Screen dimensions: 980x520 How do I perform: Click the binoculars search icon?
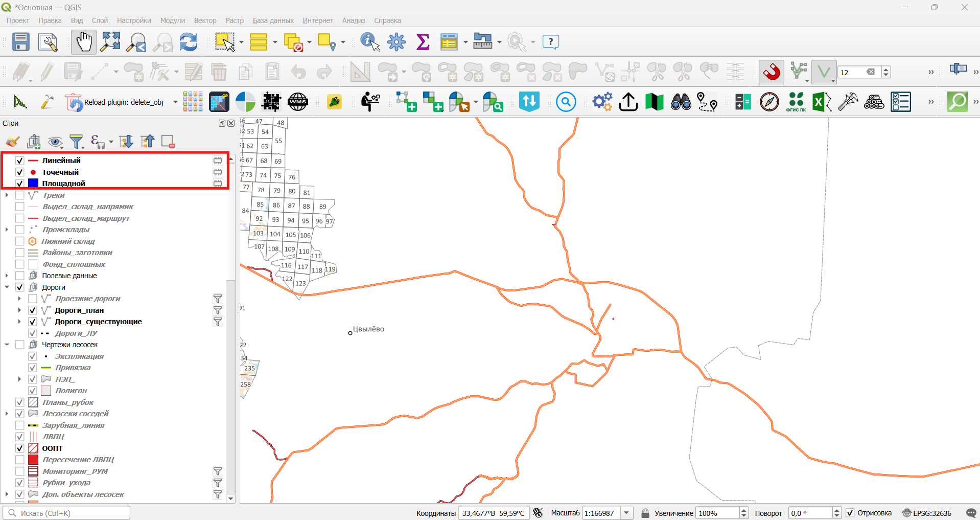pos(681,102)
